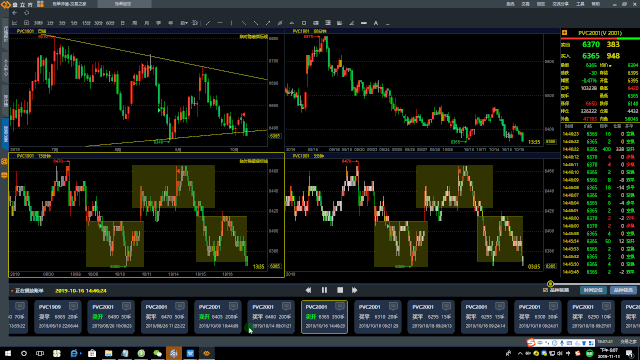Fast forward replay to next trade
The width and height of the screenshot is (640, 360).
click(355, 290)
